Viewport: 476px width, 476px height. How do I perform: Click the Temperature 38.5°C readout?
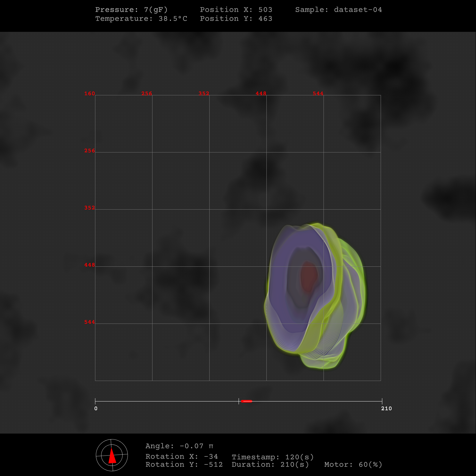pyautogui.click(x=141, y=18)
